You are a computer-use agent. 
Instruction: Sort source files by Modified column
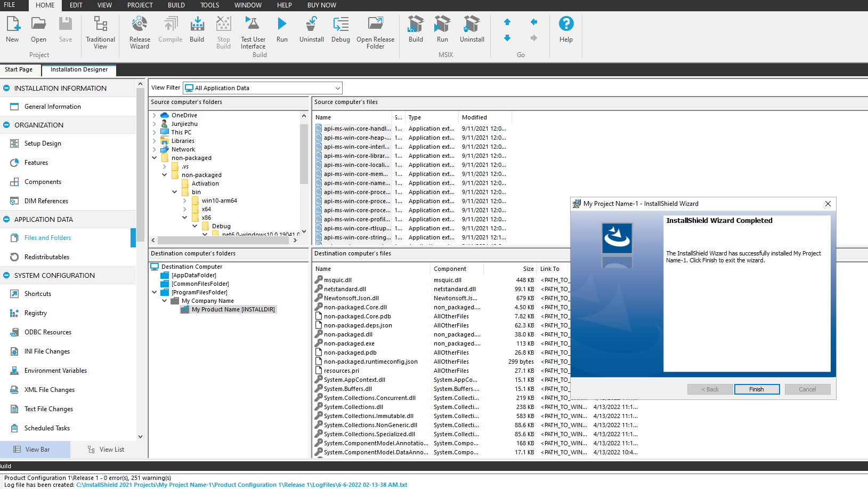coord(485,117)
